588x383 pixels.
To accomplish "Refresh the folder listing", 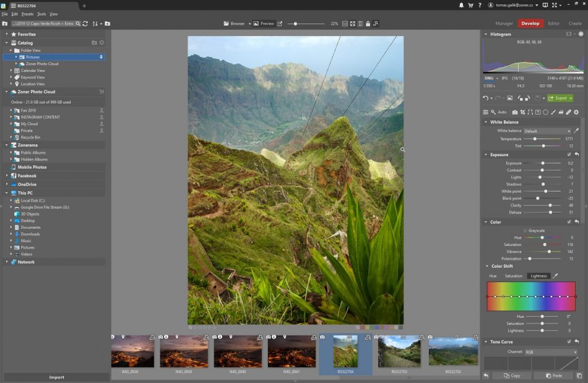I will (x=85, y=24).
